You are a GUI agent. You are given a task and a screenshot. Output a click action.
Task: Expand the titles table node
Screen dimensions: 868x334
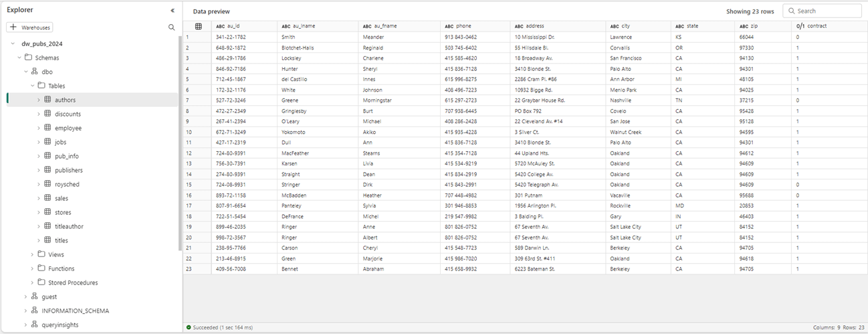tap(39, 240)
